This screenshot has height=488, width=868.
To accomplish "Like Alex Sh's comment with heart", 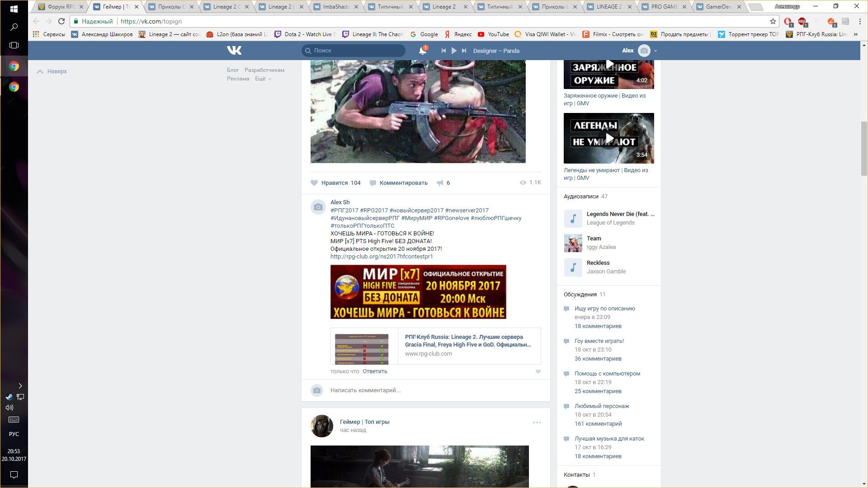I will [538, 371].
